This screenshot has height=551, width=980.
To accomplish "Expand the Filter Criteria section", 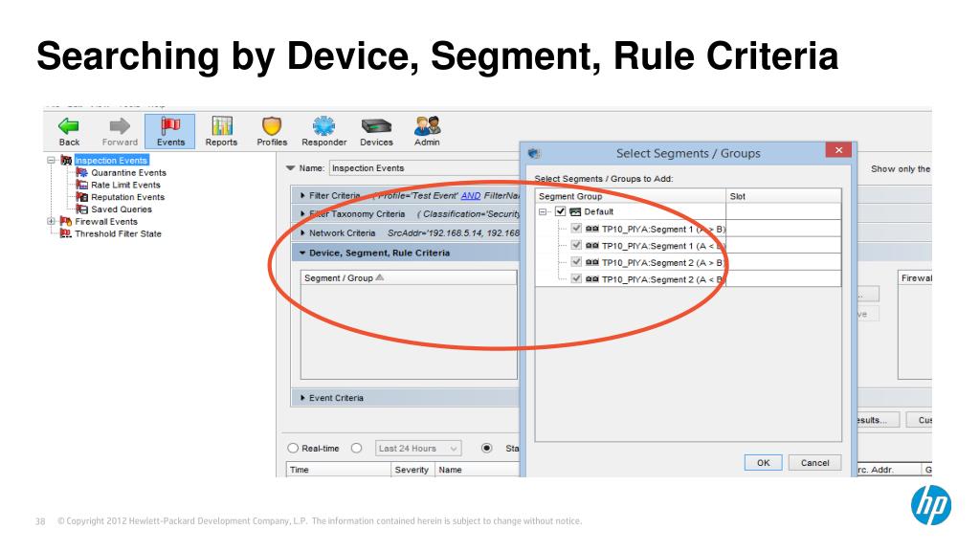I will click(x=303, y=195).
